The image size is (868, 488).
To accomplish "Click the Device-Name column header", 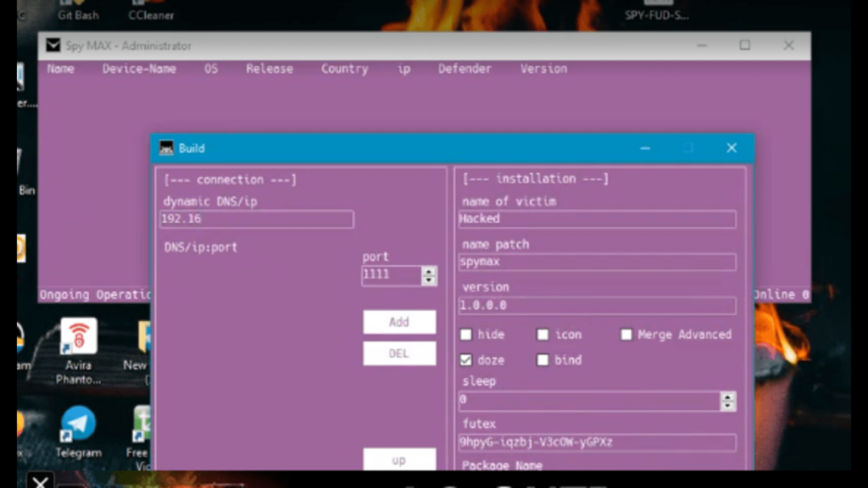I will tap(139, 69).
